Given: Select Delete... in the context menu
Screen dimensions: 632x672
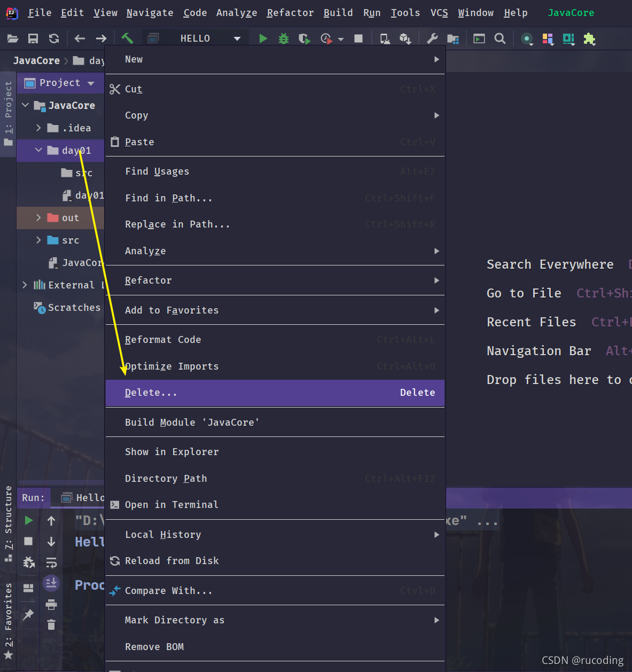Looking at the screenshot, I should click(x=275, y=393).
